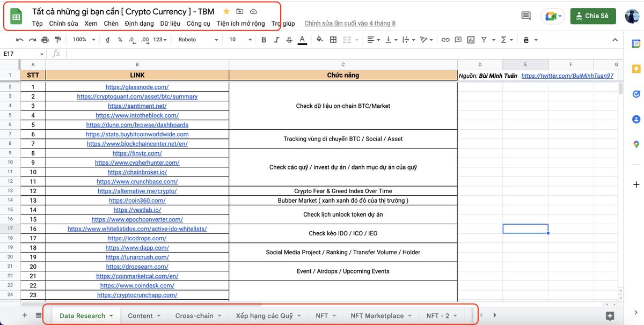
Task: Open the Công cụ menu
Action: [x=199, y=24]
